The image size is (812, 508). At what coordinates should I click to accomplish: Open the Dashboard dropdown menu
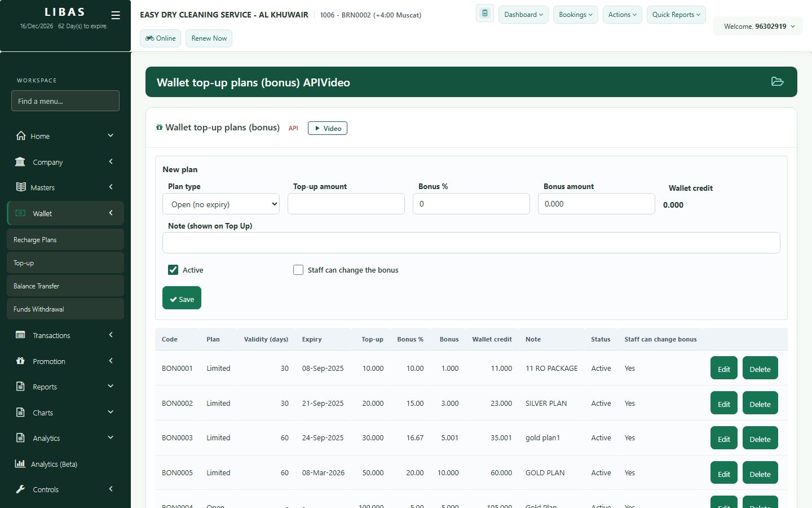[x=523, y=15]
